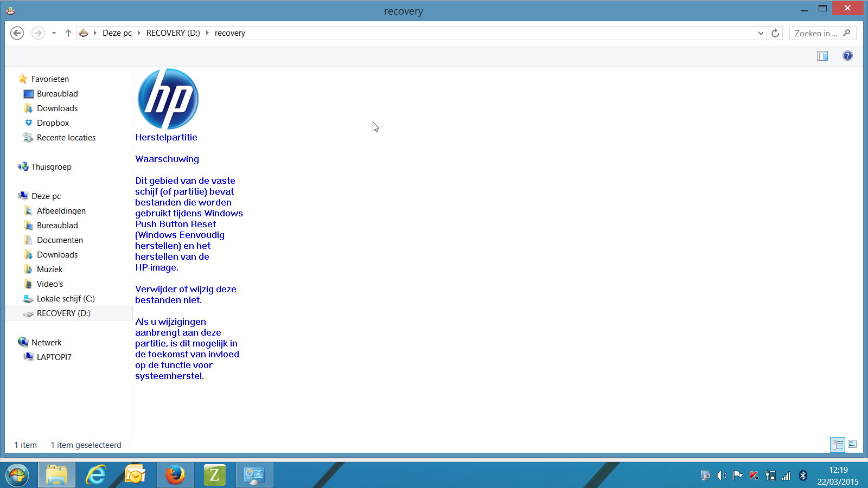Open the network signal tray icon
The height and width of the screenshot is (488, 868).
click(786, 476)
